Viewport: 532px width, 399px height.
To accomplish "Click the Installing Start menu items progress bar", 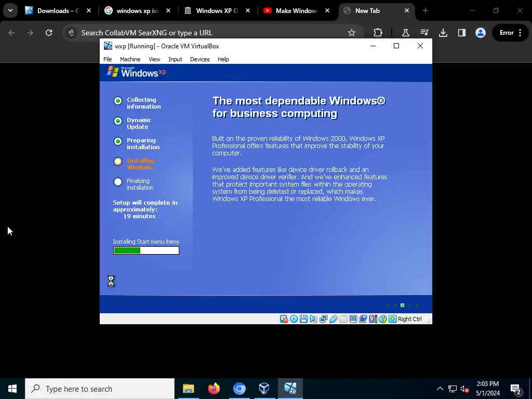I will 146,250.
